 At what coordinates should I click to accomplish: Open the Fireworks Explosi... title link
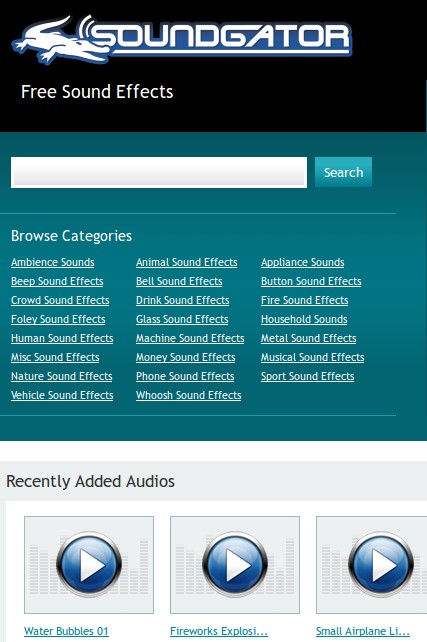pos(219,631)
